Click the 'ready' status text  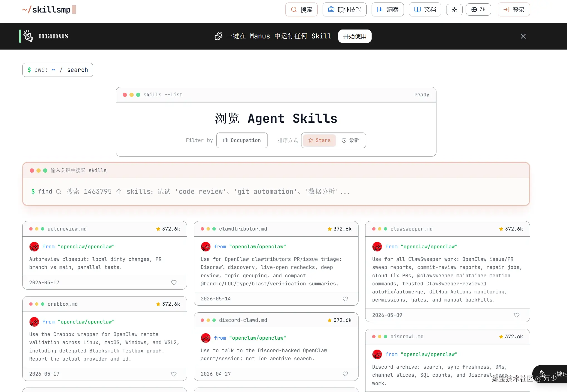pyautogui.click(x=422, y=95)
